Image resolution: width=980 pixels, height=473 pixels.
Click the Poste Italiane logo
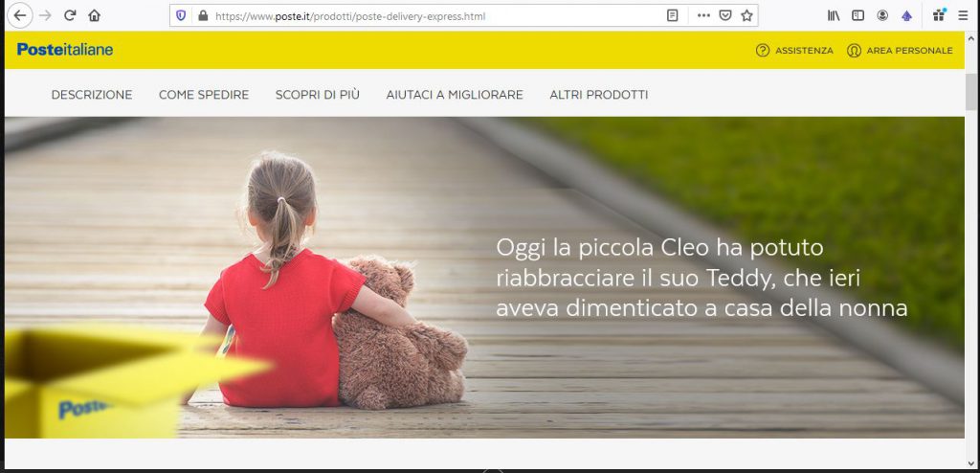65,50
